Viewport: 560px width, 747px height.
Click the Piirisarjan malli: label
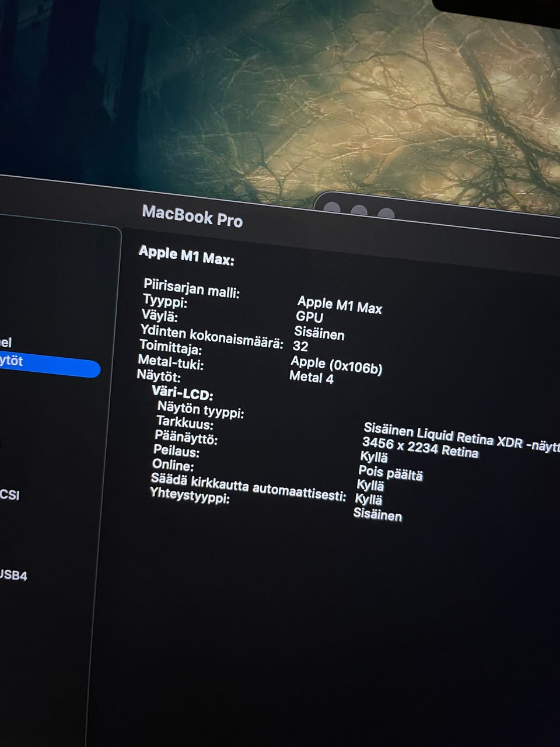tap(191, 288)
